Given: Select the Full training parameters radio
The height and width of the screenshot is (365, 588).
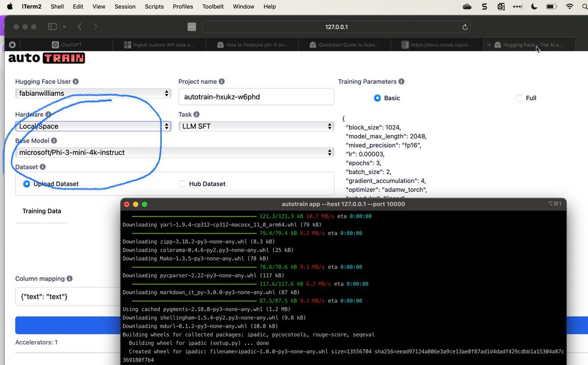Looking at the screenshot, I should pyautogui.click(x=519, y=98).
